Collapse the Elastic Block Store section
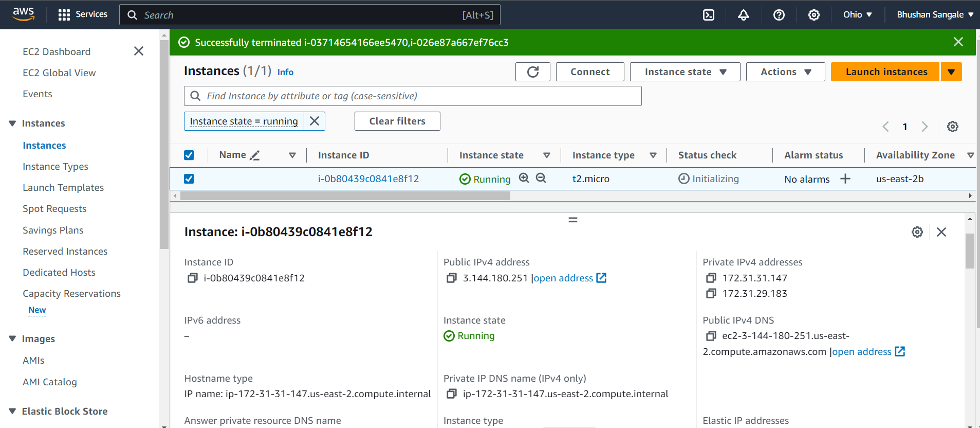Image resolution: width=980 pixels, height=428 pixels. [12, 411]
